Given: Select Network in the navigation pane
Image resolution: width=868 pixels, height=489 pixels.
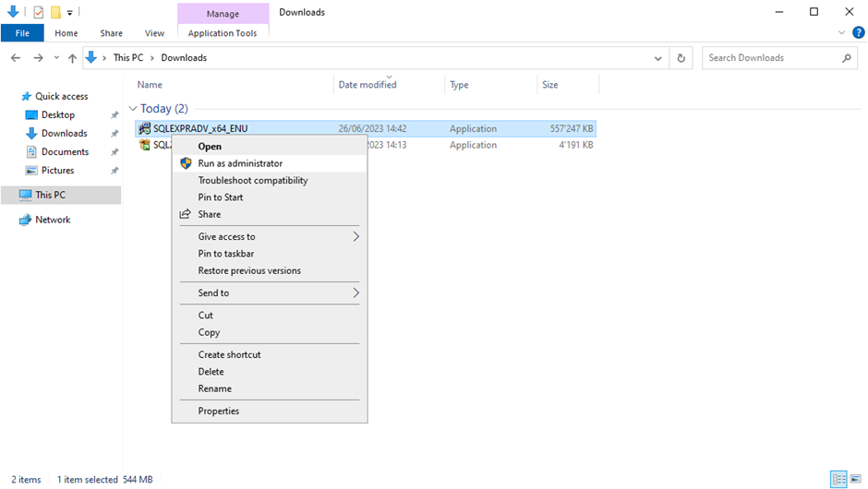Looking at the screenshot, I should pyautogui.click(x=53, y=220).
